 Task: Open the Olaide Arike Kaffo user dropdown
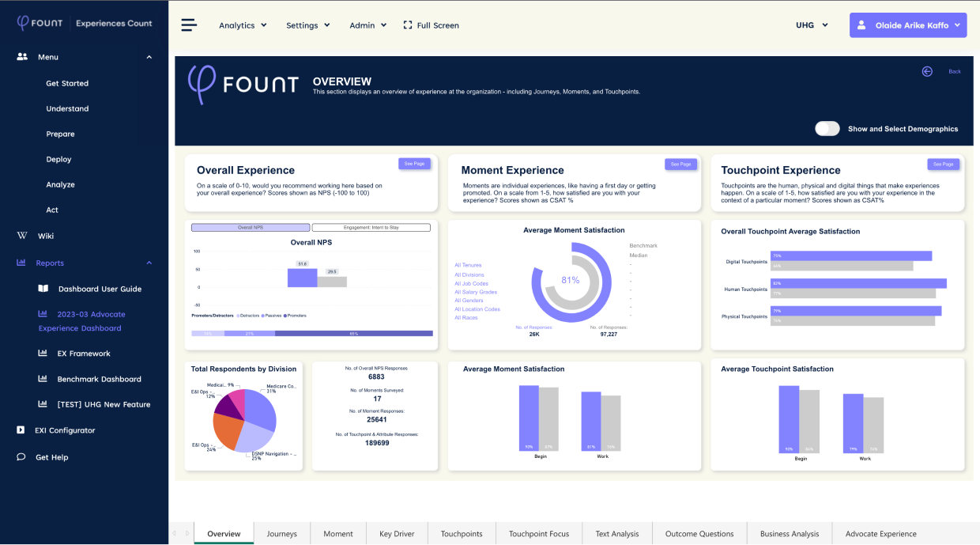[908, 25]
